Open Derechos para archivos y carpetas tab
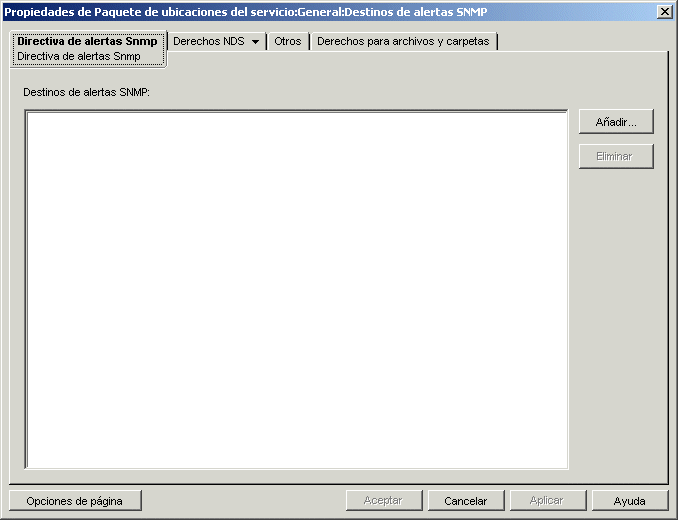The height and width of the screenshot is (520, 678). pos(403,41)
